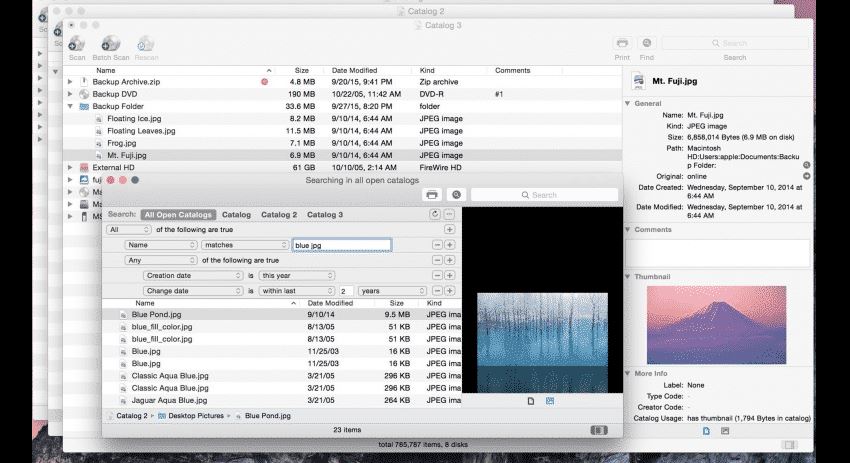Collapse the Backup Folder disclosure triangle

point(70,106)
